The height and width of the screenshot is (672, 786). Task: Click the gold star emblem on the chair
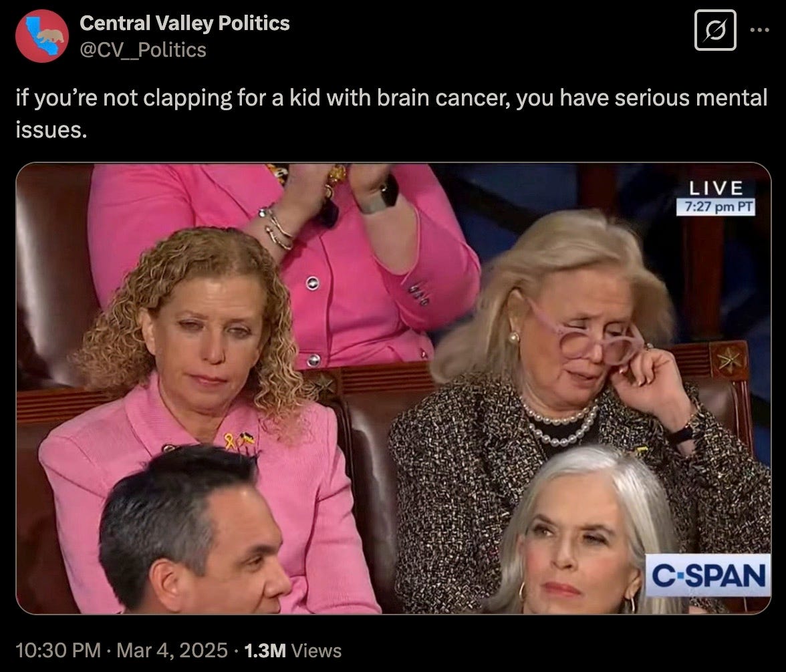pyautogui.click(x=729, y=359)
